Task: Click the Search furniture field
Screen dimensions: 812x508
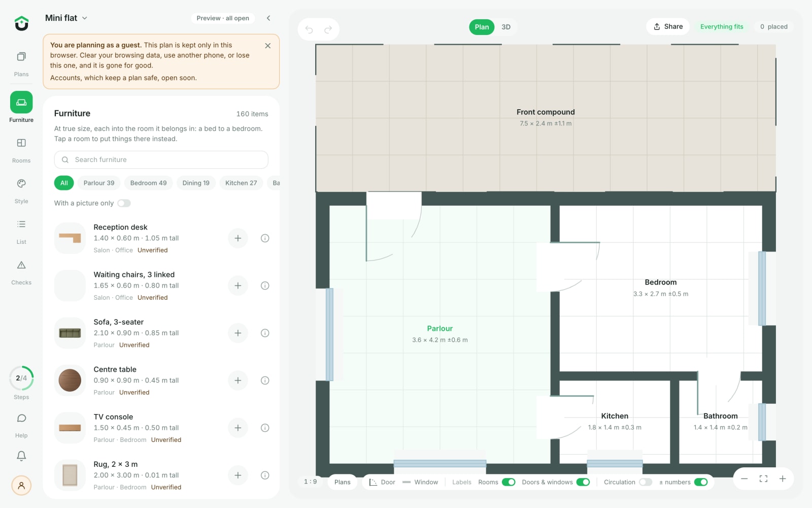Action: click(x=161, y=160)
